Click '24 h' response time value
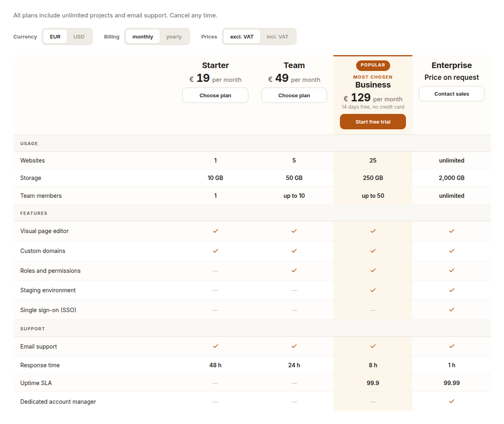 coord(294,365)
